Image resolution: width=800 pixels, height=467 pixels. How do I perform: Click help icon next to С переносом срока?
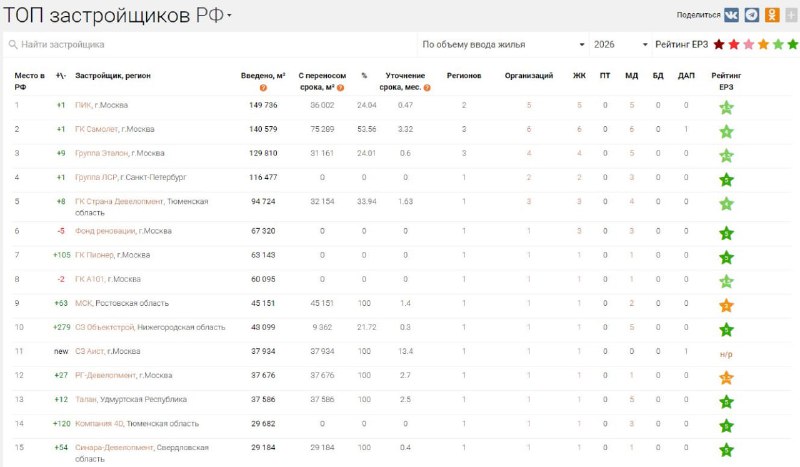pos(340,88)
